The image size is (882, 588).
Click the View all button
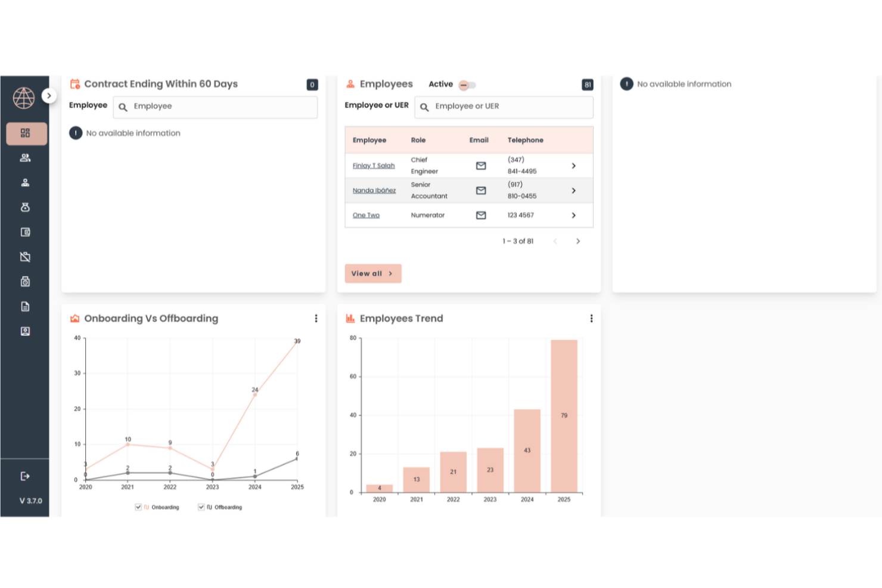pyautogui.click(x=372, y=273)
